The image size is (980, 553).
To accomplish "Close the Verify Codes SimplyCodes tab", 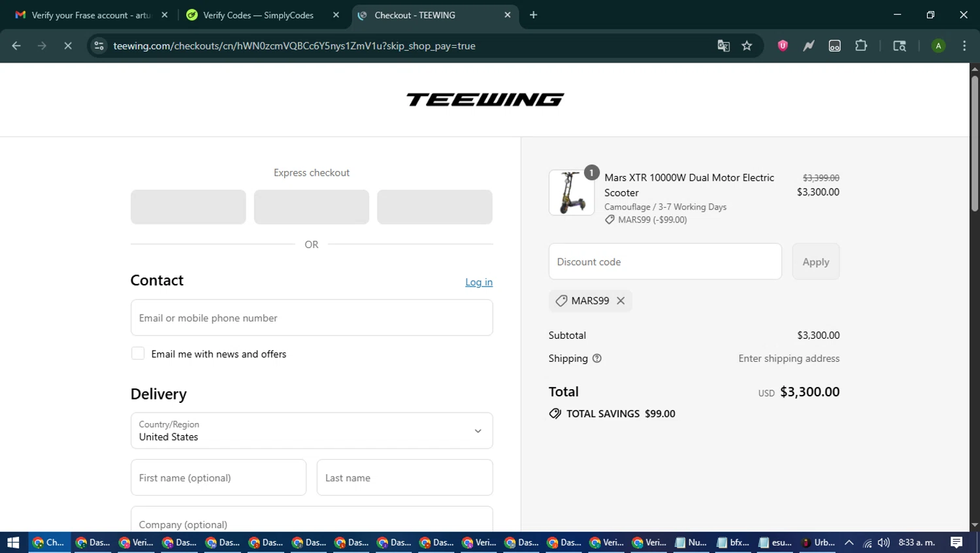I will (336, 15).
